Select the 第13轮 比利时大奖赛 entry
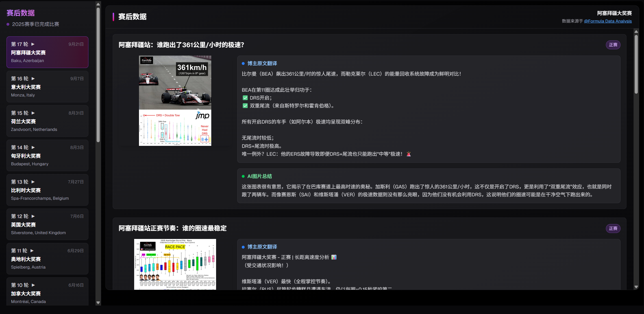 (47, 190)
